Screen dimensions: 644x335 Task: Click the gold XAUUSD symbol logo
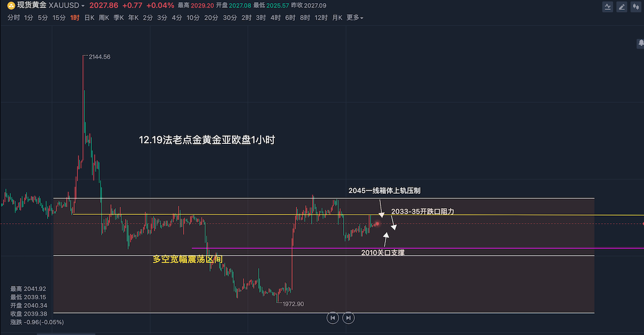[x=11, y=6]
